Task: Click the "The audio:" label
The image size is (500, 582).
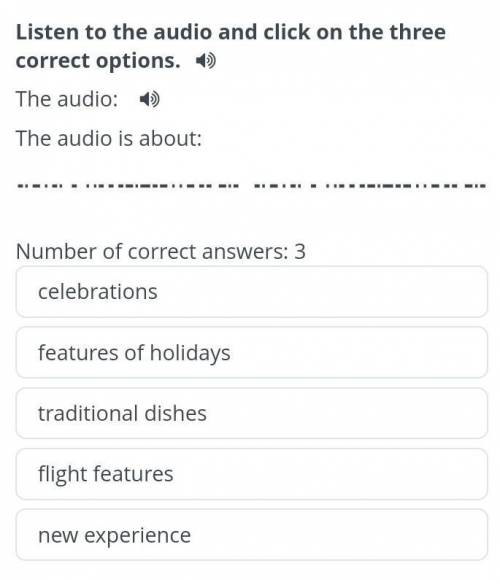Action: coord(67,99)
